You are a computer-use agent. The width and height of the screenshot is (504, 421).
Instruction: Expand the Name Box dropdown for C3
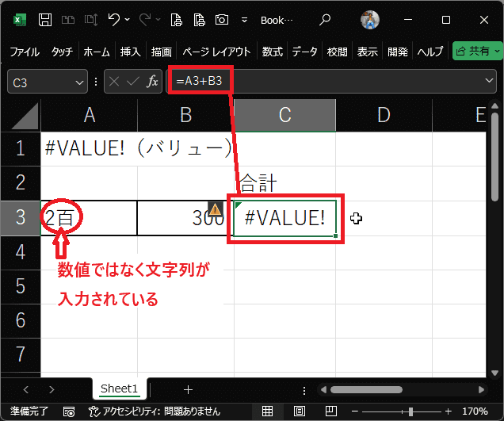point(78,81)
